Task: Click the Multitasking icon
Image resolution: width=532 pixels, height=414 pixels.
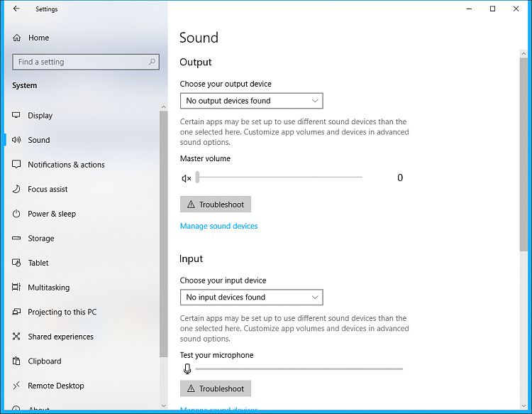Action: (16, 288)
